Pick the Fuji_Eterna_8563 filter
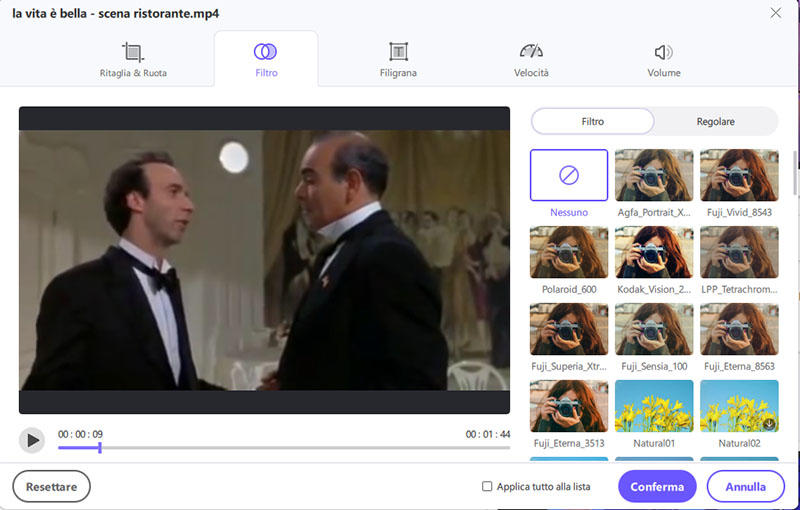800x510 pixels. pos(739,329)
